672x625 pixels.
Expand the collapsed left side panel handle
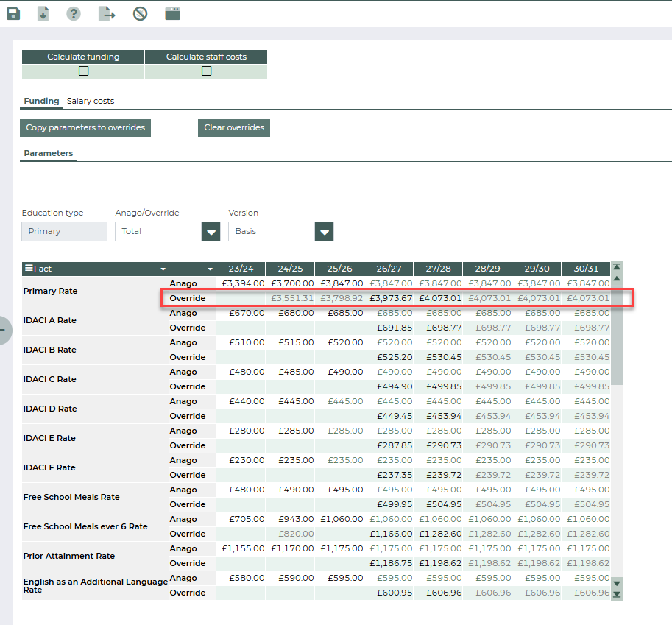(x=3, y=330)
